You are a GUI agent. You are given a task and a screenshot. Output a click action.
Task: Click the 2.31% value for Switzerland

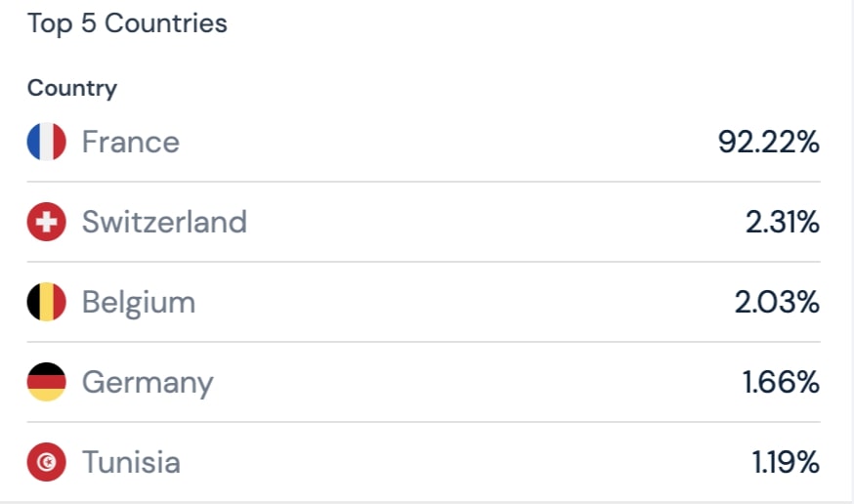[782, 223]
